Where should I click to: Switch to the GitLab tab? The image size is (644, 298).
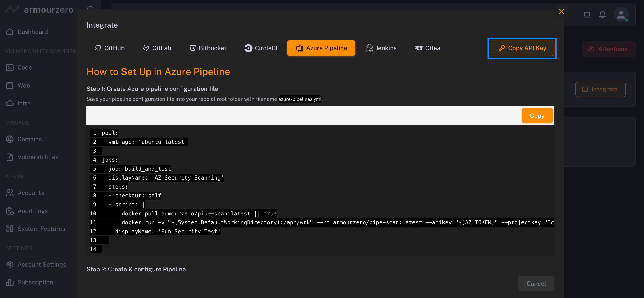pos(157,48)
